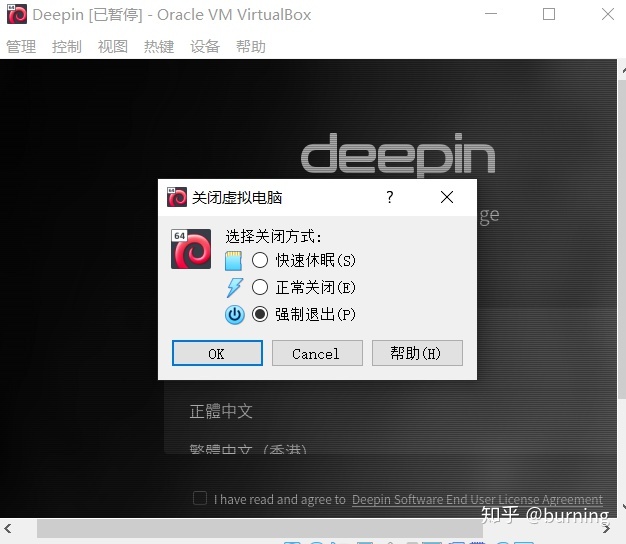The width and height of the screenshot is (626, 544).
Task: Close the VirtualBox window
Action: (608, 14)
